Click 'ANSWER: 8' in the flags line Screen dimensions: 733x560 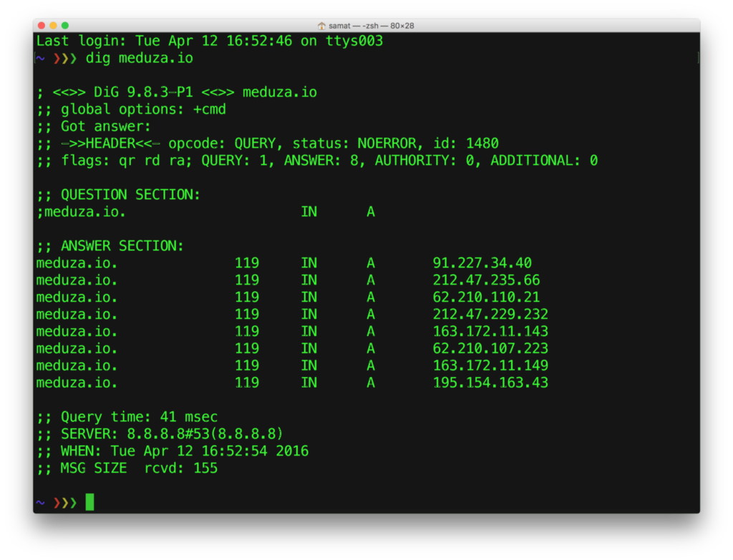tap(321, 161)
